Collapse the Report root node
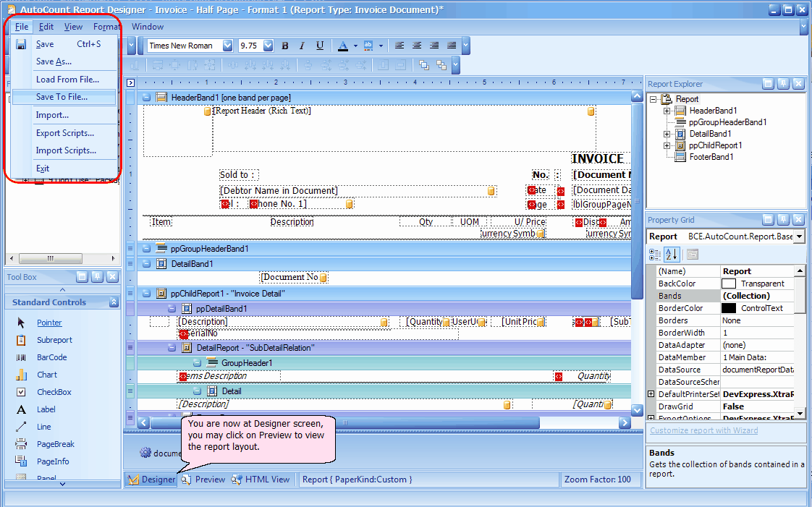This screenshot has width=812, height=507. [x=654, y=99]
